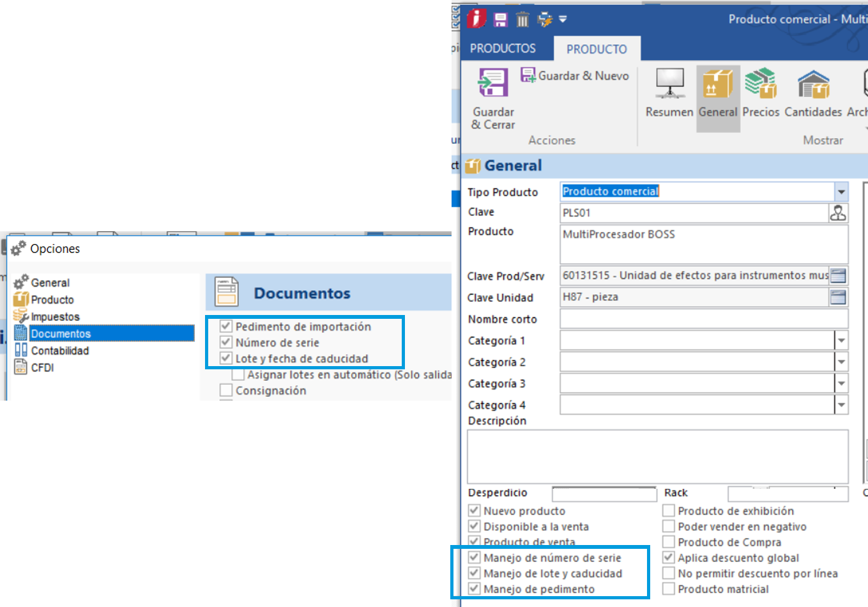The image size is (868, 607).
Task: Expand the Tipo Producto dropdown
Action: (841, 192)
